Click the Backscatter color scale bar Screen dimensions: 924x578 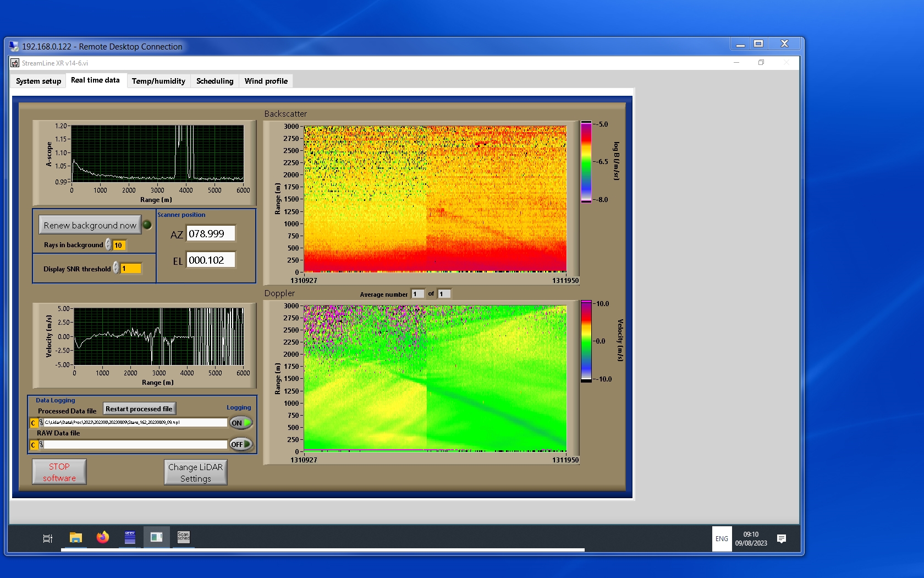click(x=586, y=162)
